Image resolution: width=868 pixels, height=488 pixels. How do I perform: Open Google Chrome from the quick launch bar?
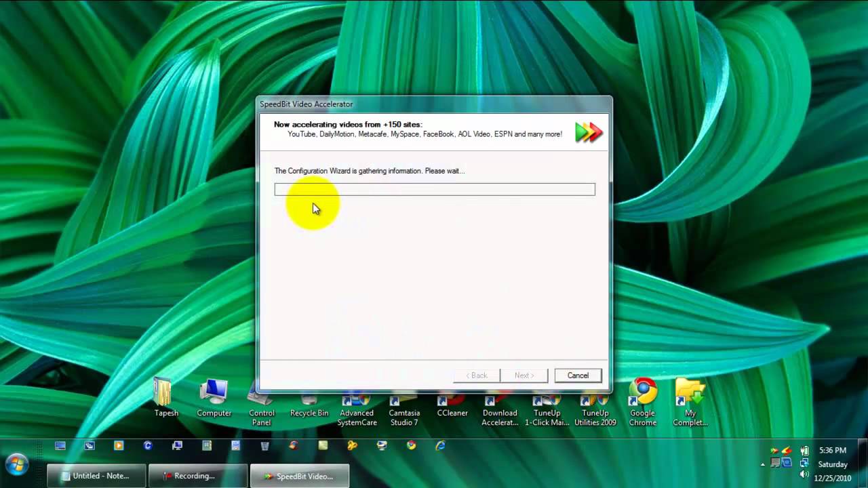click(411, 445)
